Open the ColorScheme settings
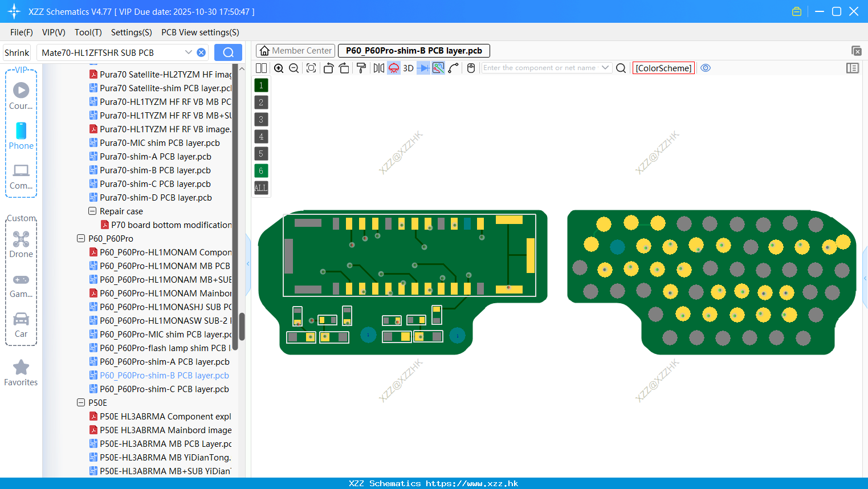The width and height of the screenshot is (868, 489). pyautogui.click(x=663, y=68)
